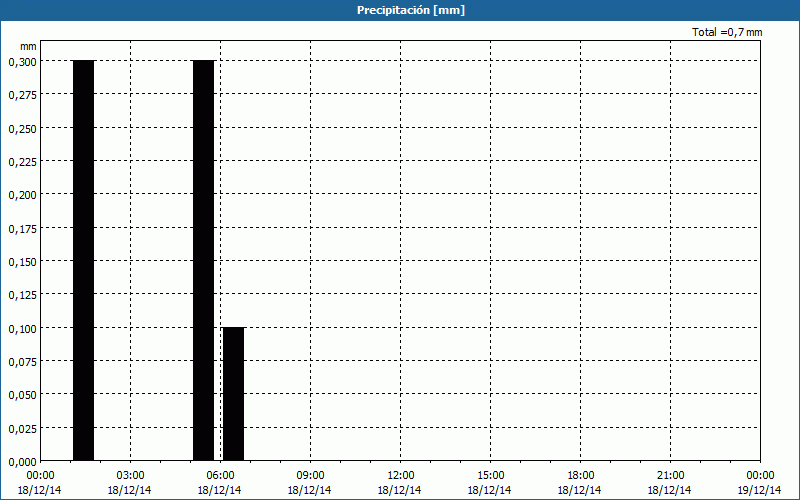Image resolution: width=800 pixels, height=500 pixels.
Task: Click the 18:00 time axis label
Action: pyautogui.click(x=580, y=476)
